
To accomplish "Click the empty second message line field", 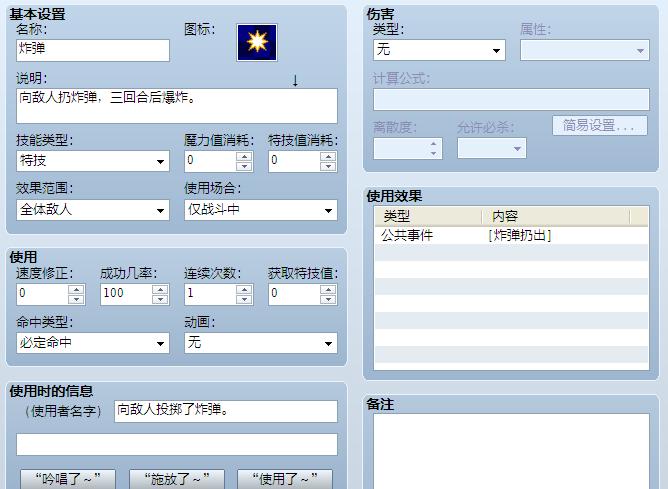I will [177, 444].
